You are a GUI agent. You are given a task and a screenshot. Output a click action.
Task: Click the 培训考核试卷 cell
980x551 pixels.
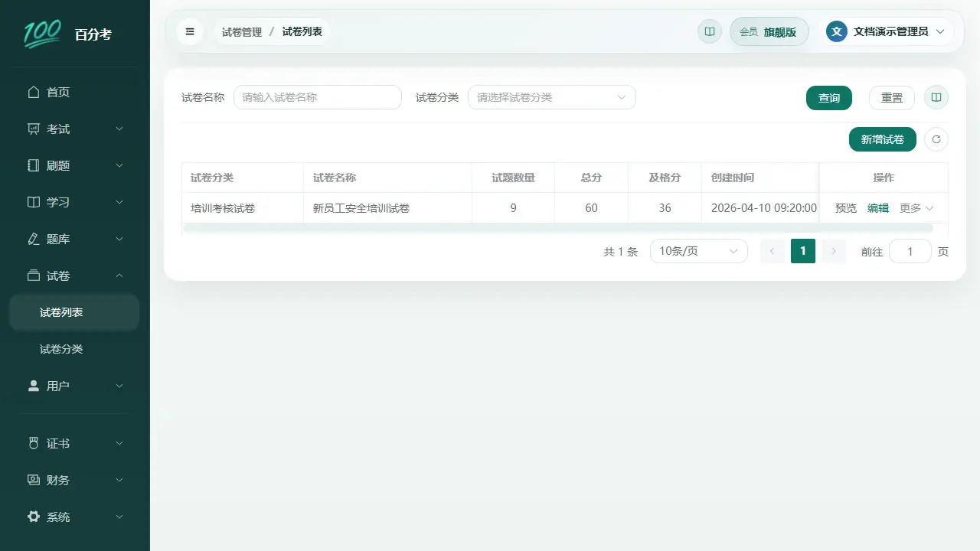(x=243, y=208)
